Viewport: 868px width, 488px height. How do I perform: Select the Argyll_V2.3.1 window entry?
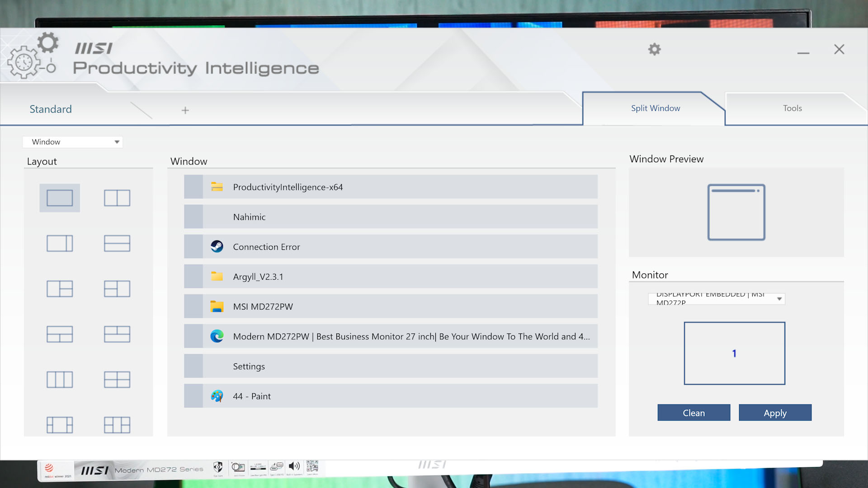tap(391, 276)
